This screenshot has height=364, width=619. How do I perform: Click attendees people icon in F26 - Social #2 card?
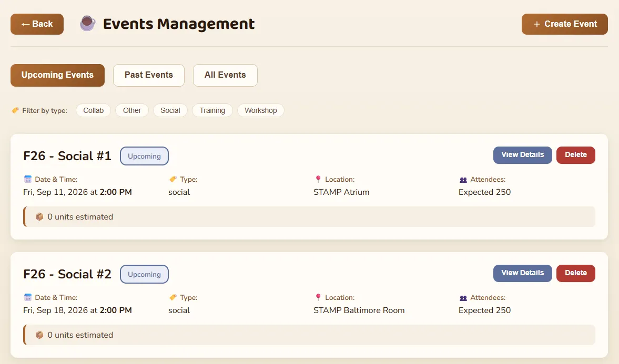click(x=463, y=298)
